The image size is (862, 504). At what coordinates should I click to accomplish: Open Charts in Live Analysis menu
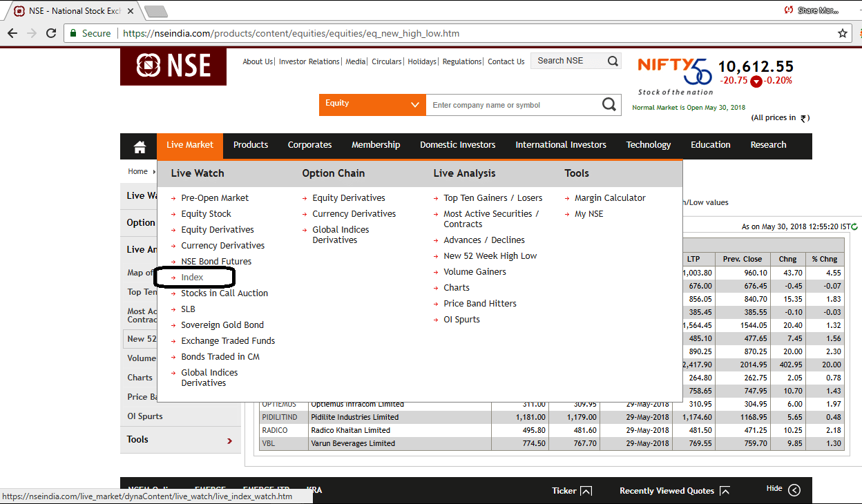pos(457,288)
